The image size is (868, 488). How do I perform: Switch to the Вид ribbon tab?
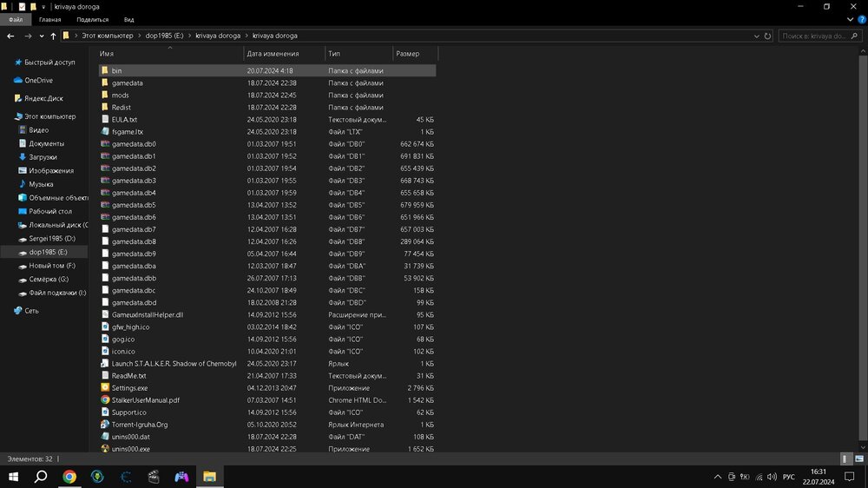pyautogui.click(x=128, y=18)
